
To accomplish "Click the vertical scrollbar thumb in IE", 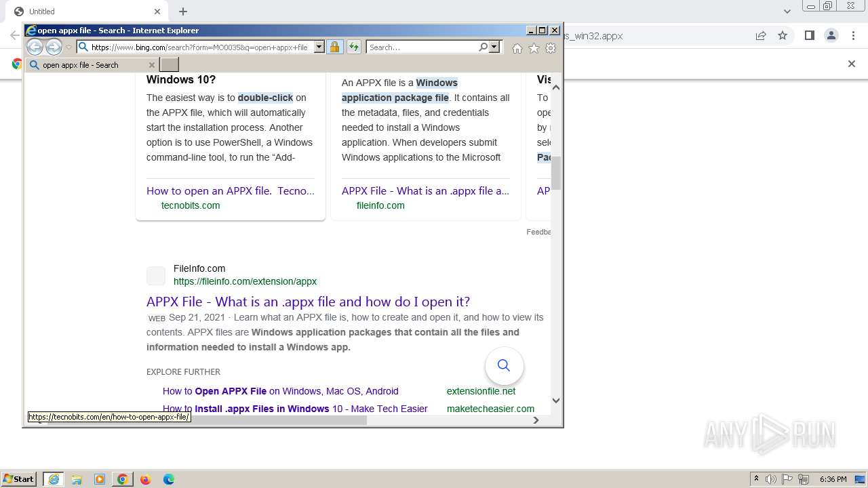I will [556, 173].
